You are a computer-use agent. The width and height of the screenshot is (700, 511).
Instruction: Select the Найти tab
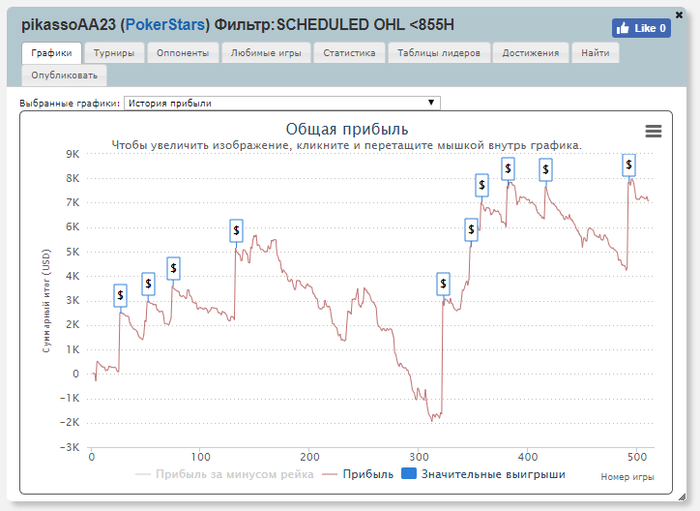pyautogui.click(x=595, y=53)
